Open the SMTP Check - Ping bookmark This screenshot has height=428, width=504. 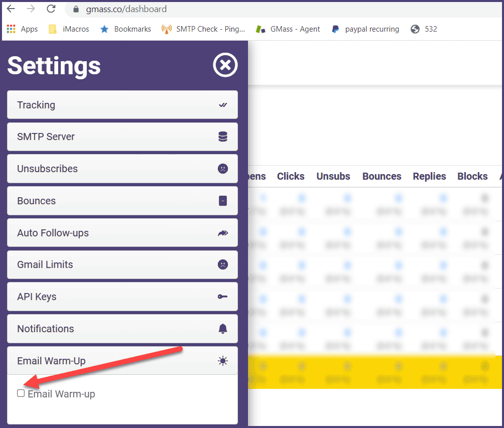coord(203,29)
